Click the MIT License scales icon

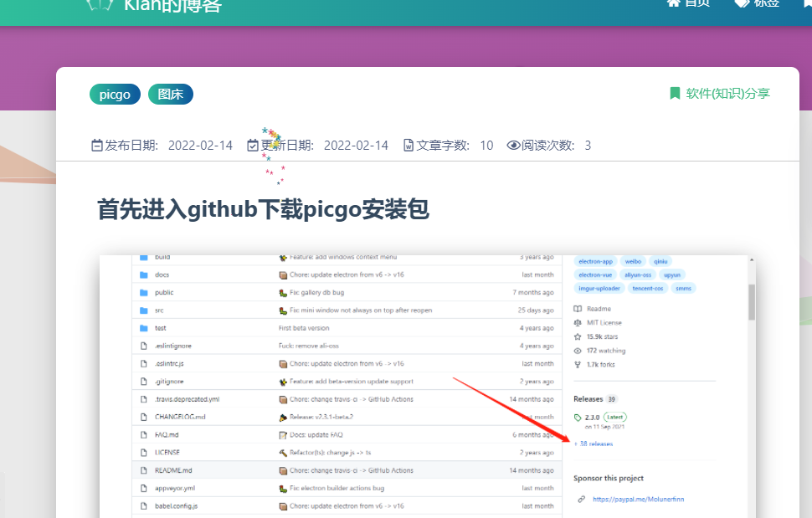point(577,323)
